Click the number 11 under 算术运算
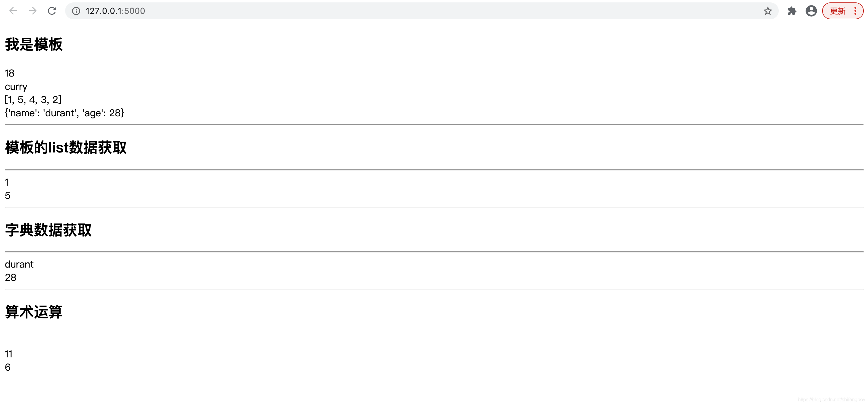The image size is (868, 405). [x=8, y=354]
